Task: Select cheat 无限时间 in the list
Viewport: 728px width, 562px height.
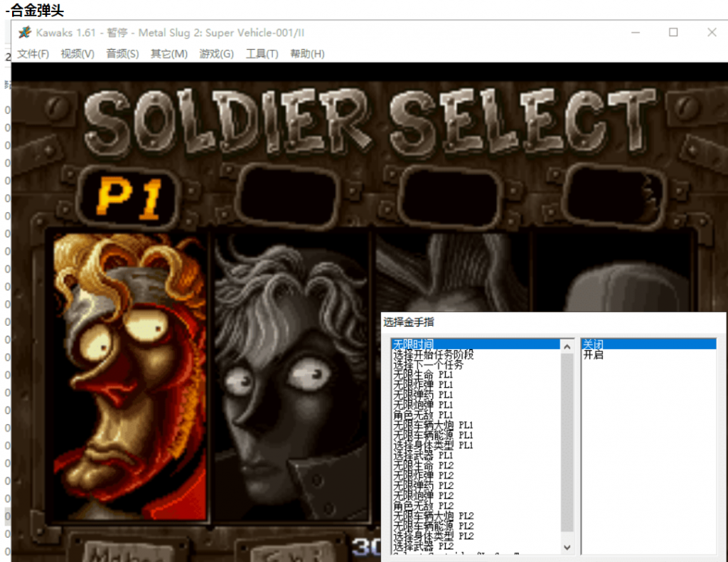Action: 476,344
